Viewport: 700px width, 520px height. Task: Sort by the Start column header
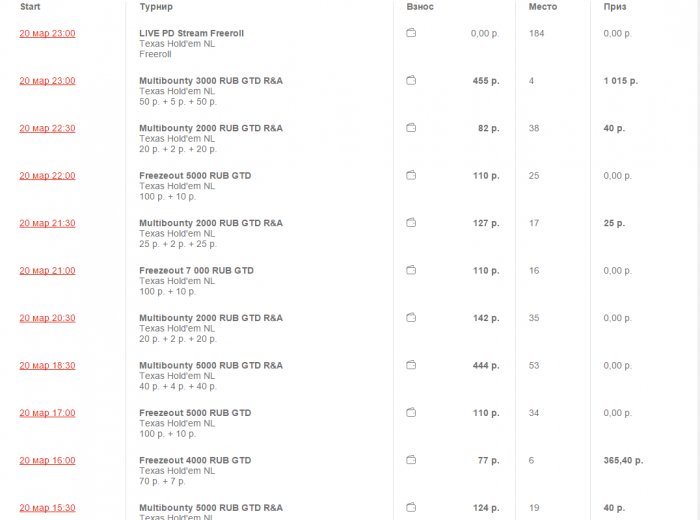point(31,7)
